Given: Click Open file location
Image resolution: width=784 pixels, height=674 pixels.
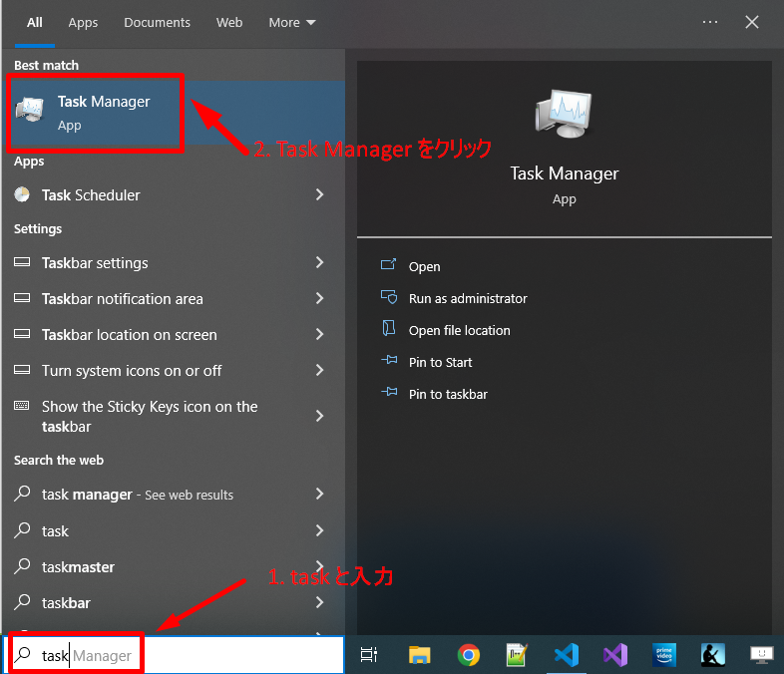Looking at the screenshot, I should coord(459,330).
